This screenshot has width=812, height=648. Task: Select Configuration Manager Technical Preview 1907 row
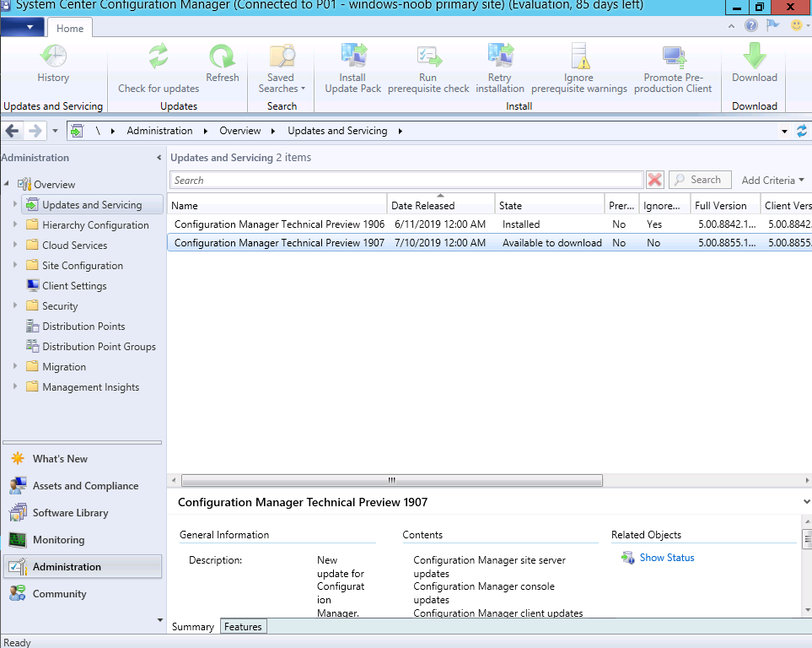[489, 243]
